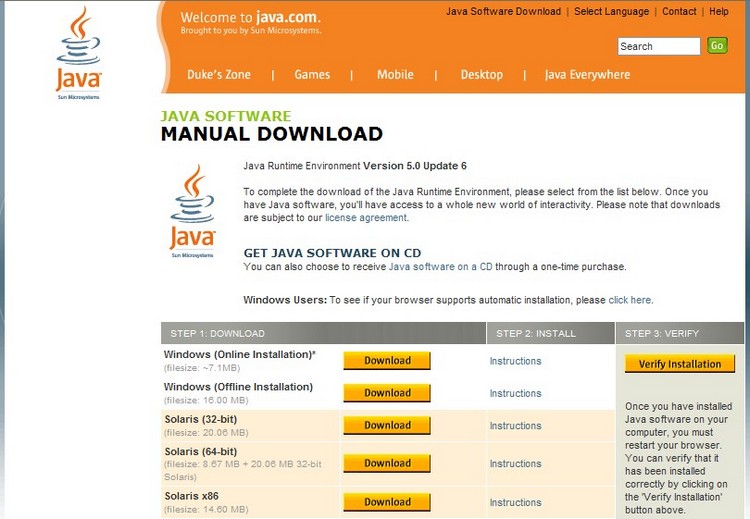Download Solaris (32-bit) package
The image size is (750, 519).
click(x=387, y=425)
